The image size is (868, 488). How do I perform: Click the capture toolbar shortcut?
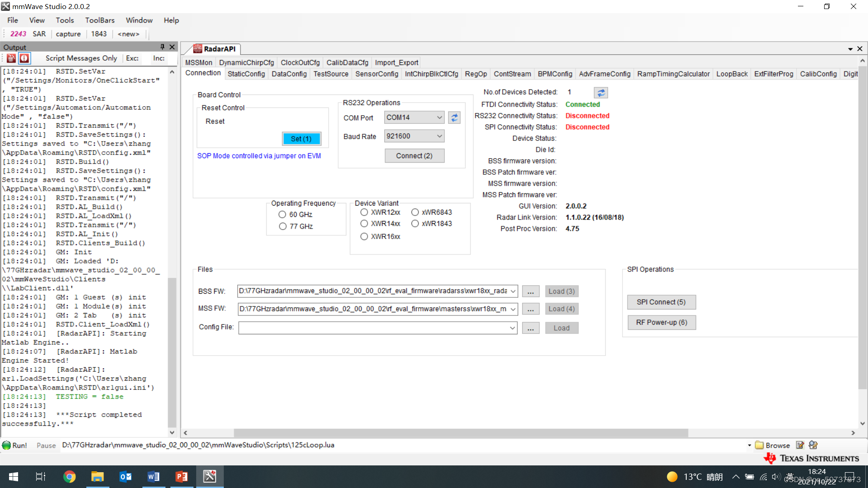pyautogui.click(x=68, y=34)
